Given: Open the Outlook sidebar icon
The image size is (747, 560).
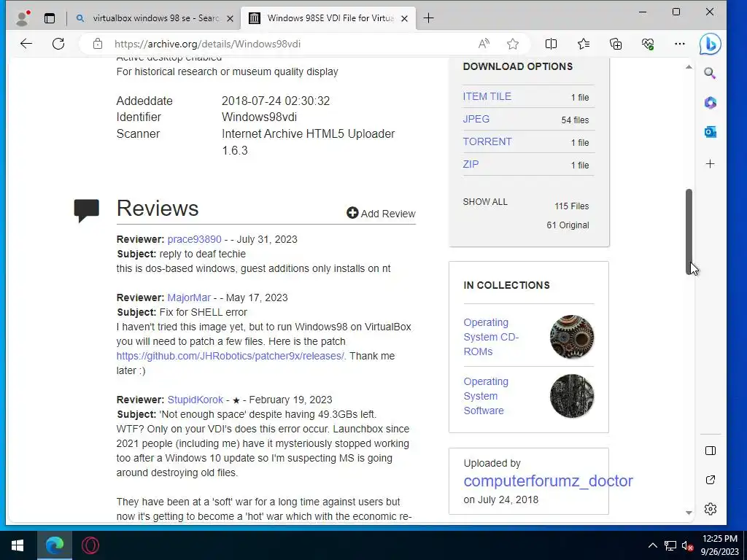Looking at the screenshot, I should [710, 131].
